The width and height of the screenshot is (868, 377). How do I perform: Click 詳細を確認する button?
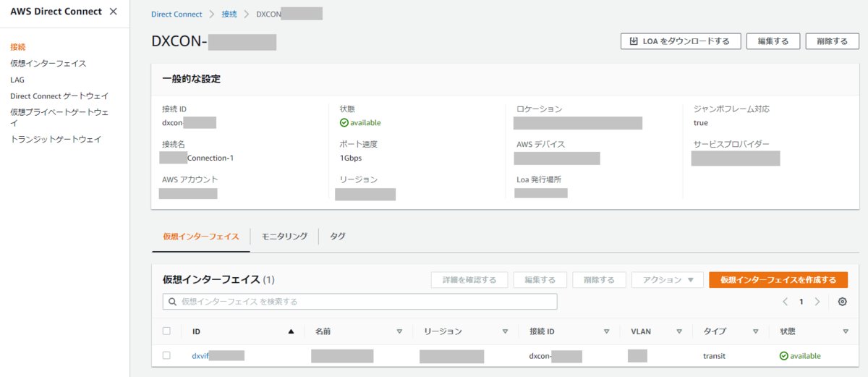[x=469, y=280]
